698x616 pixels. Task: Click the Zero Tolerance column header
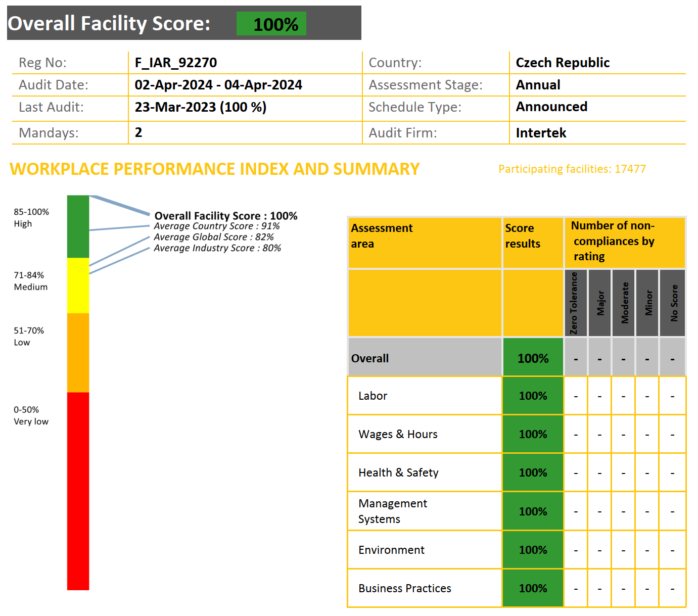pos(575,303)
